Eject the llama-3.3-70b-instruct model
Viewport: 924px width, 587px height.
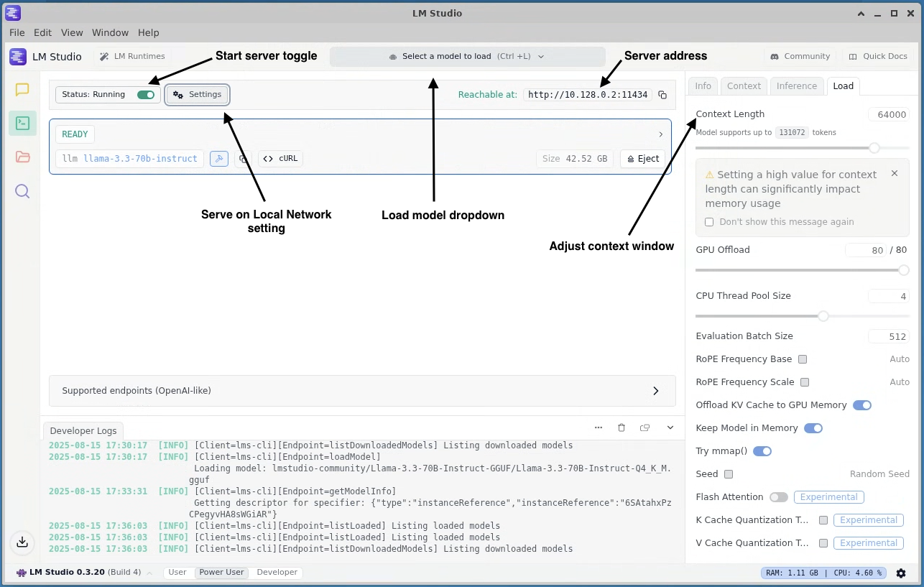point(643,158)
